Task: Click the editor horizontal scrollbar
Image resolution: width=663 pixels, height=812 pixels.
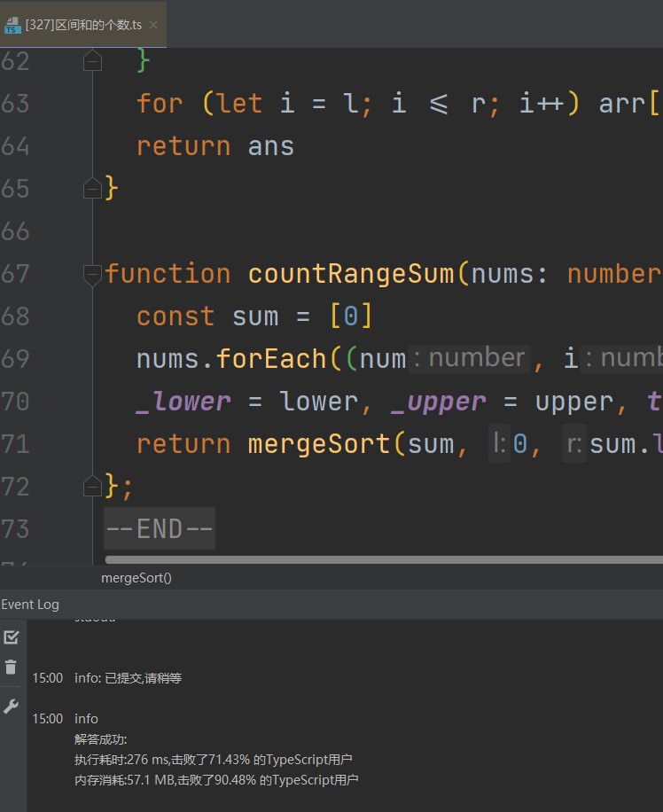Action: click(384, 559)
